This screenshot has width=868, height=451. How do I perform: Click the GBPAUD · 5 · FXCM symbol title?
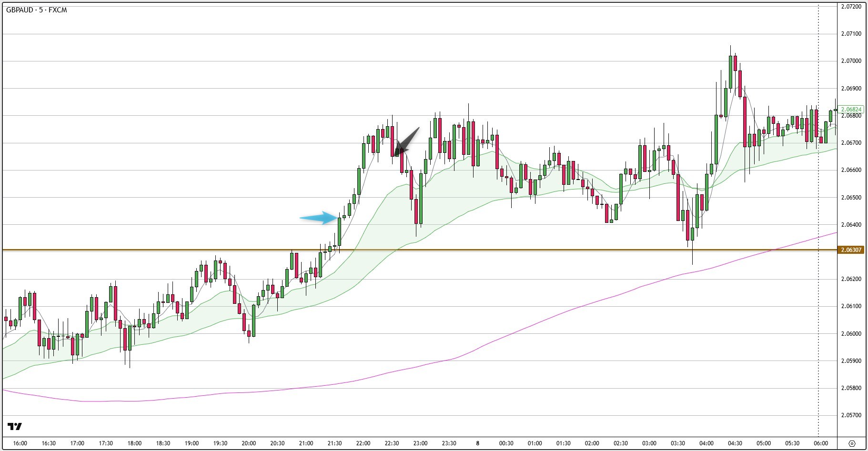point(37,10)
